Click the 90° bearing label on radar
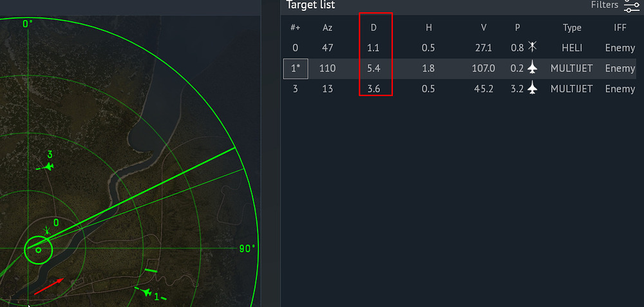This screenshot has height=307, width=644. [247, 249]
